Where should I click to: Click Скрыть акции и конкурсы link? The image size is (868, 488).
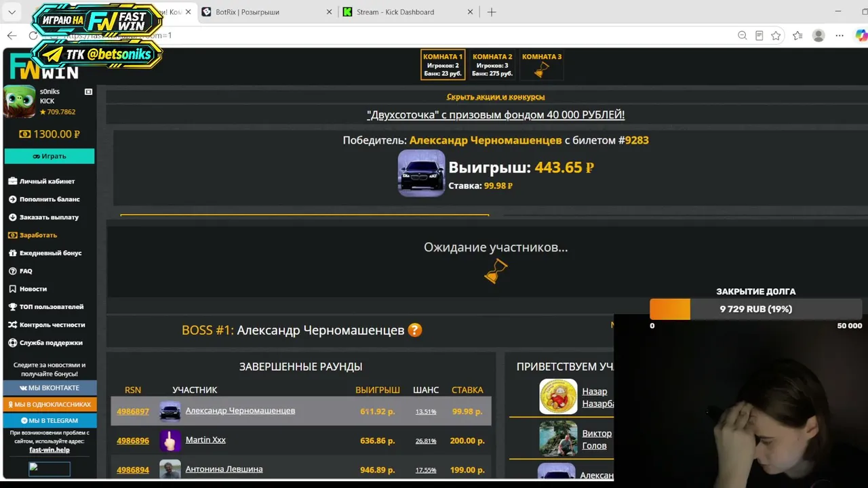(x=496, y=97)
